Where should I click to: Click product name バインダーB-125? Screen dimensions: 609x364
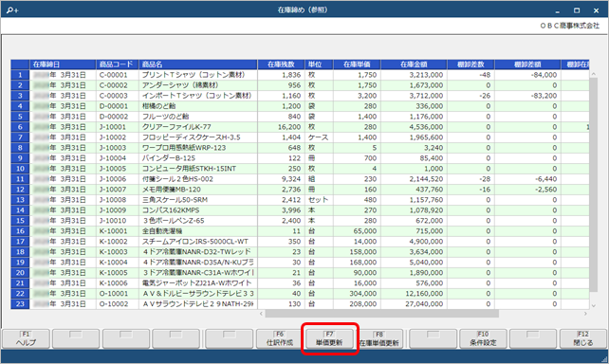pyautogui.click(x=169, y=158)
